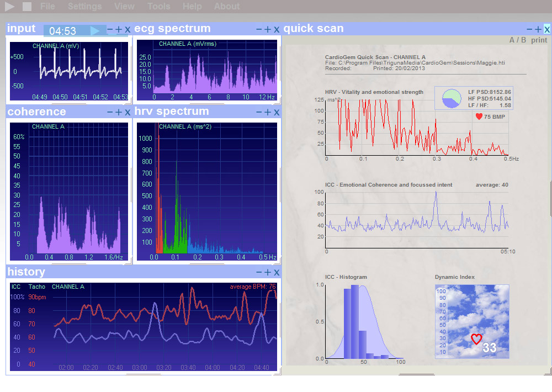Close the history panel
The image size is (552, 392).
point(277,273)
